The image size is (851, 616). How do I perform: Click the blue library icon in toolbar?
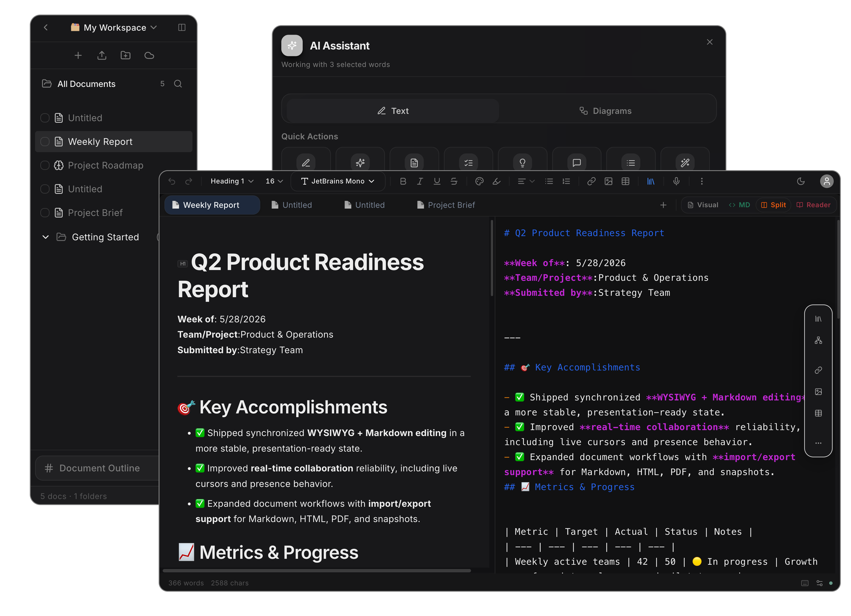click(x=651, y=181)
